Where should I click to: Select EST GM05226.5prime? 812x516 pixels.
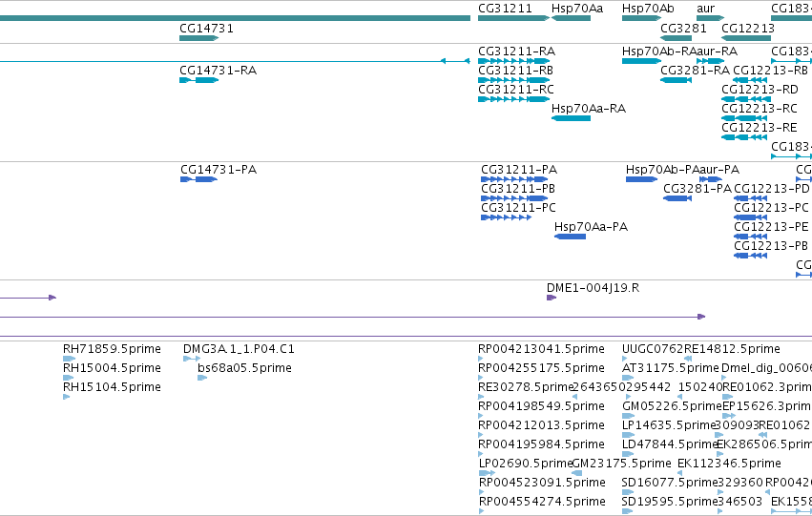pos(628,416)
